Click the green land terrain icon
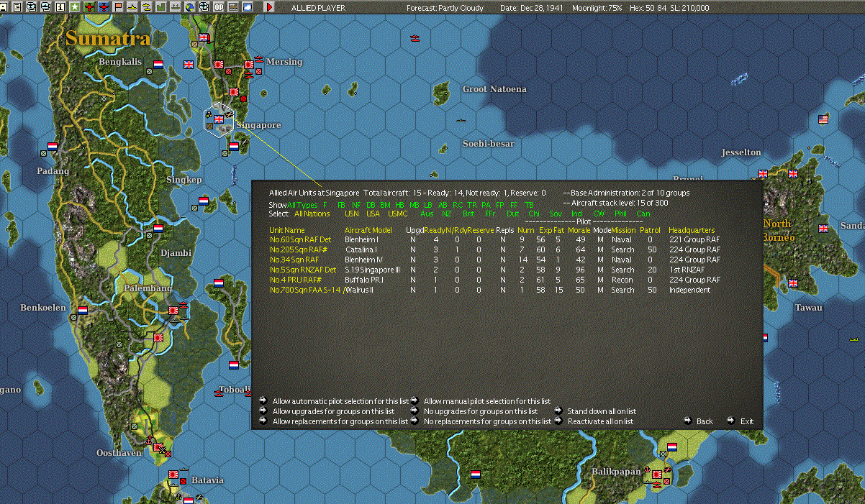 click(x=161, y=7)
